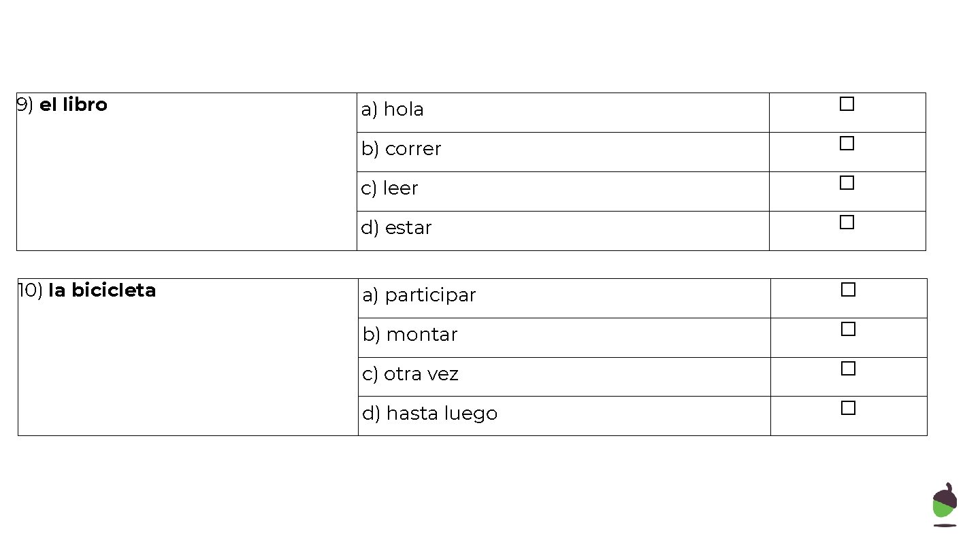Click the 'el libro' question prompt
Viewport: 980px width, 551px height.
(73, 105)
